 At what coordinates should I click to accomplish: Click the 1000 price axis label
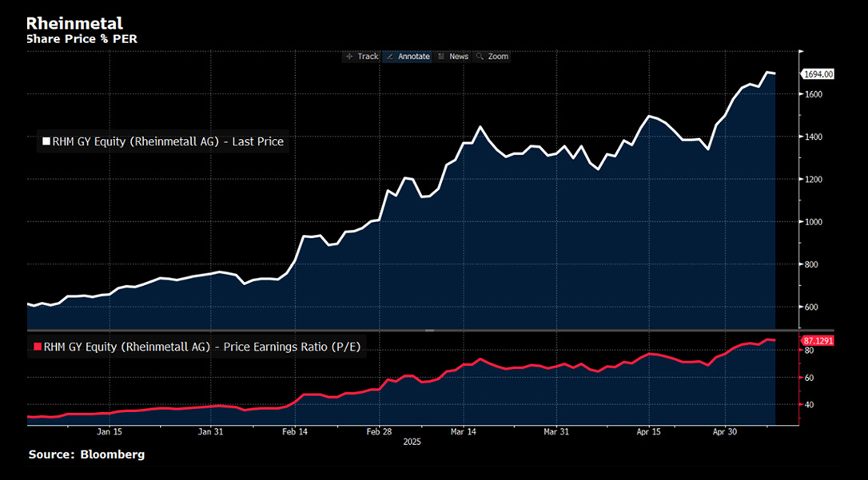[x=813, y=222]
